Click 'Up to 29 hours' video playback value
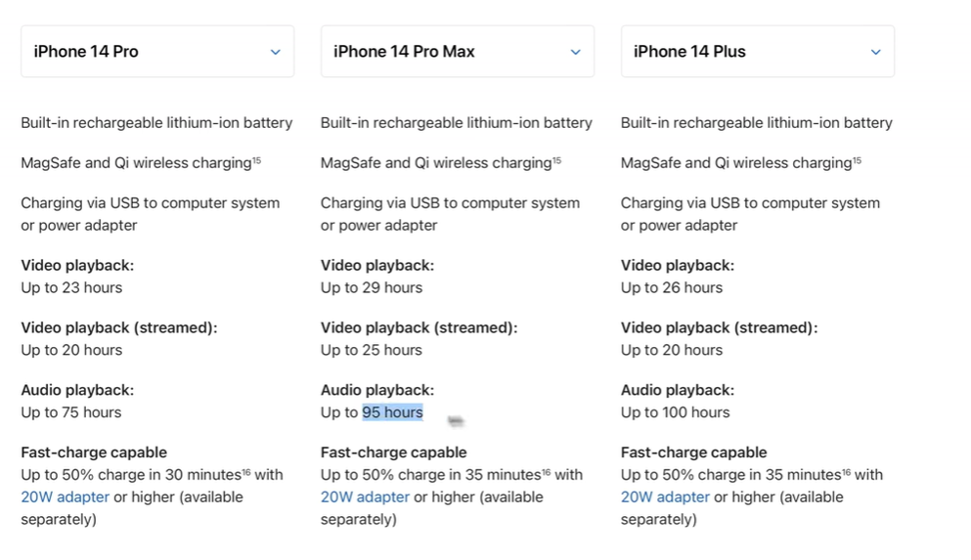Screen dimensions: 971x560 [x=372, y=287]
